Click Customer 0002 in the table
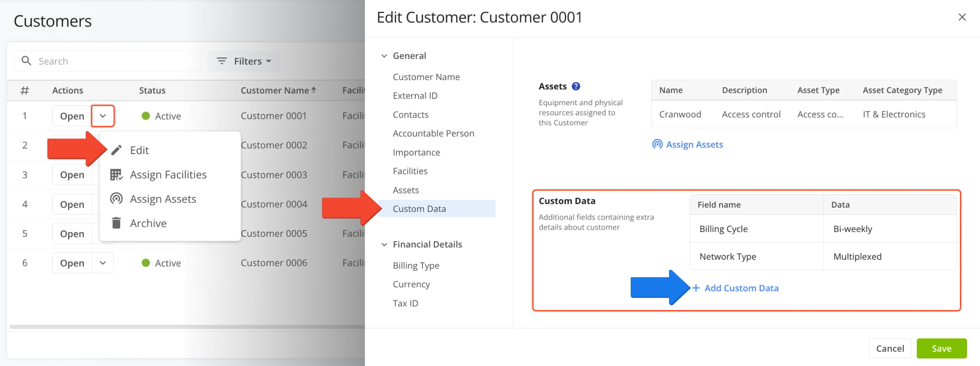 click(x=274, y=145)
